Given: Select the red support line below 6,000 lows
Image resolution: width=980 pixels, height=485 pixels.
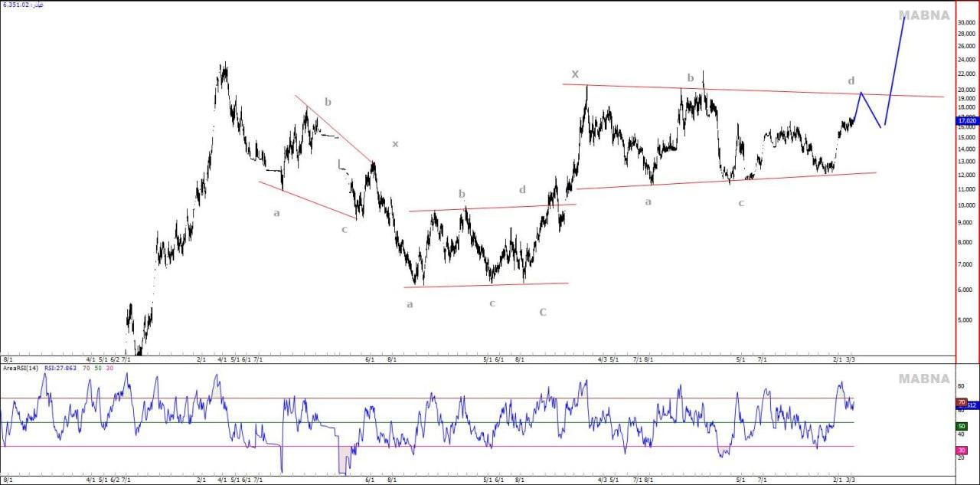Looking at the screenshot, I should tap(485, 285).
